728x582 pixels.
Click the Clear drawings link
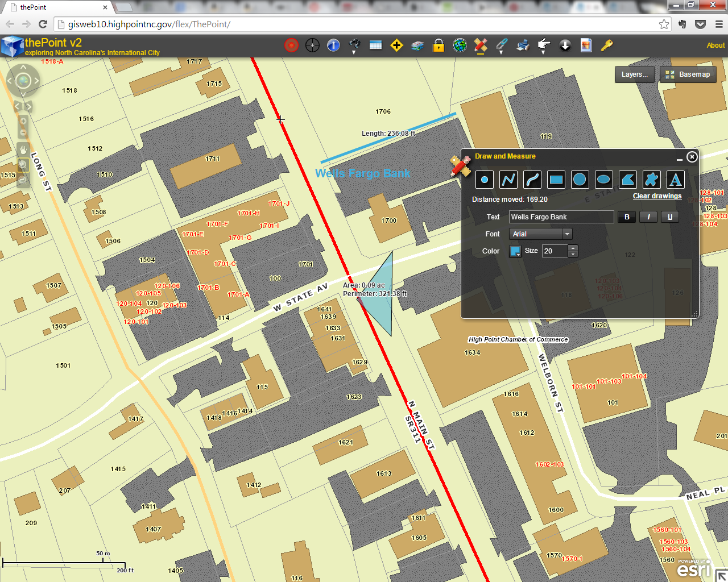pyautogui.click(x=657, y=196)
